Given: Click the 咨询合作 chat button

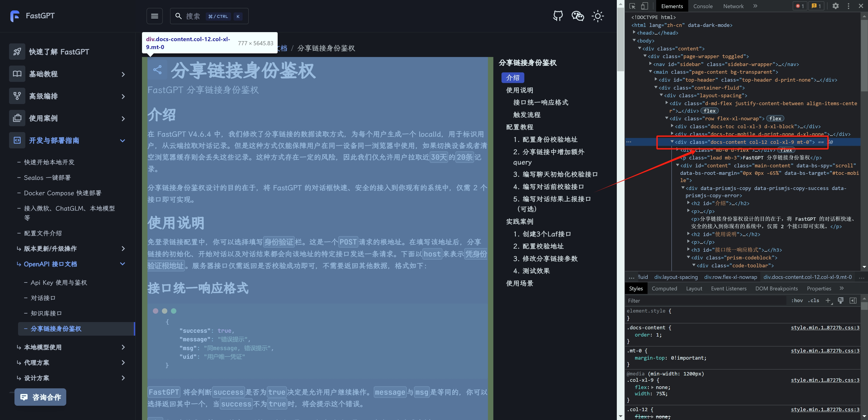Looking at the screenshot, I should [40, 397].
